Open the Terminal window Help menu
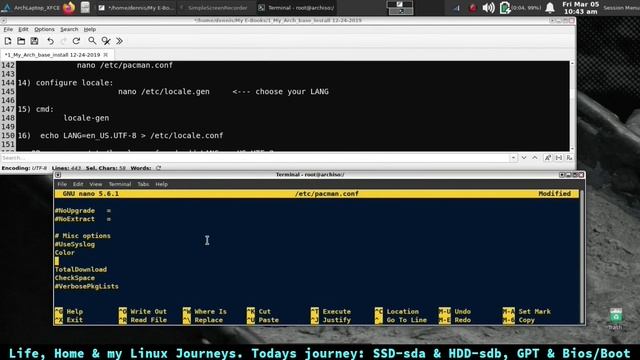This screenshot has width=640, height=360. pyautogui.click(x=162, y=184)
